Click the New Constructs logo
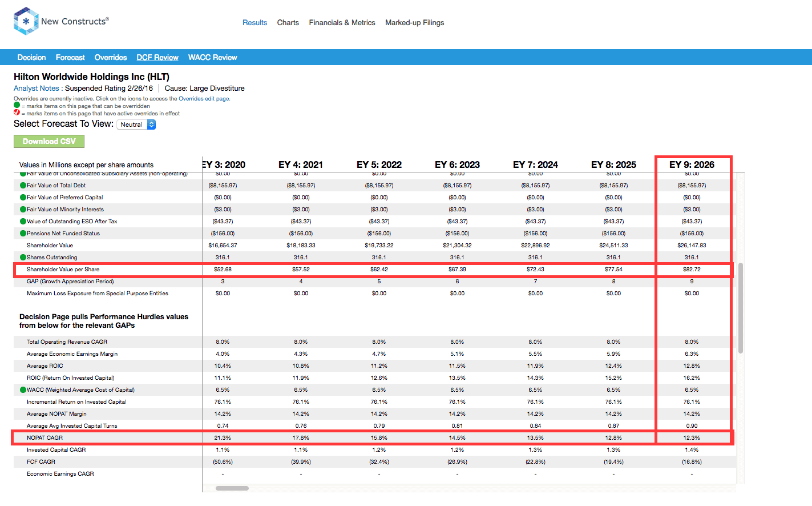The width and height of the screenshot is (812, 506). point(61,21)
